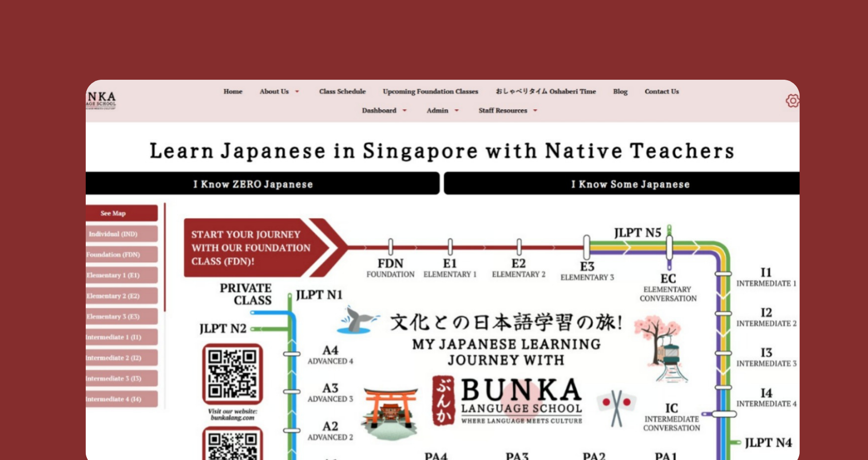Screen dimensions: 868x460
Task: Open the settings gear icon
Action: pyautogui.click(x=792, y=101)
